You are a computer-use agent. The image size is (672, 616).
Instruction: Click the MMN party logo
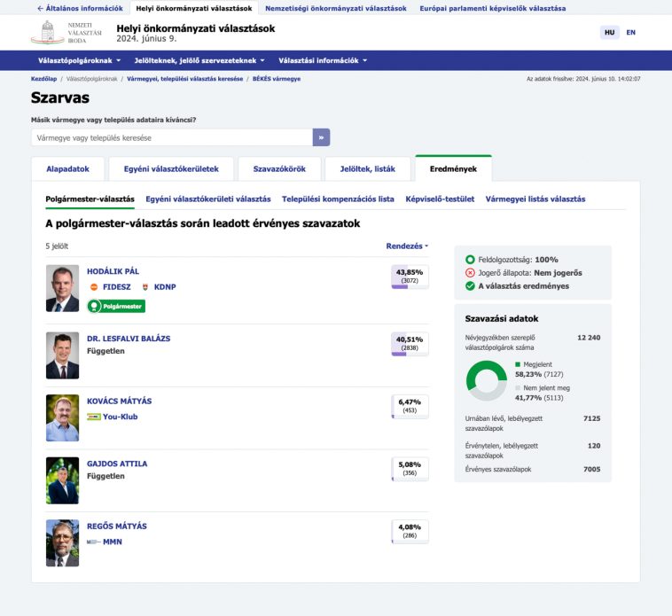tap(93, 541)
